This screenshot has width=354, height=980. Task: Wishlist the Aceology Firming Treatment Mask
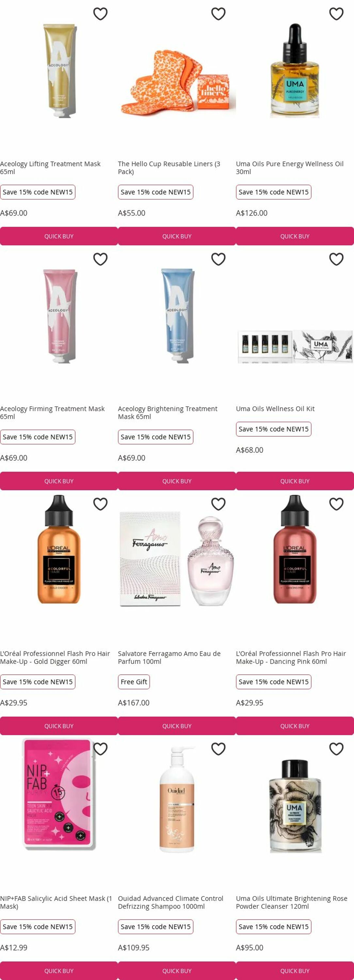pyautogui.click(x=100, y=259)
